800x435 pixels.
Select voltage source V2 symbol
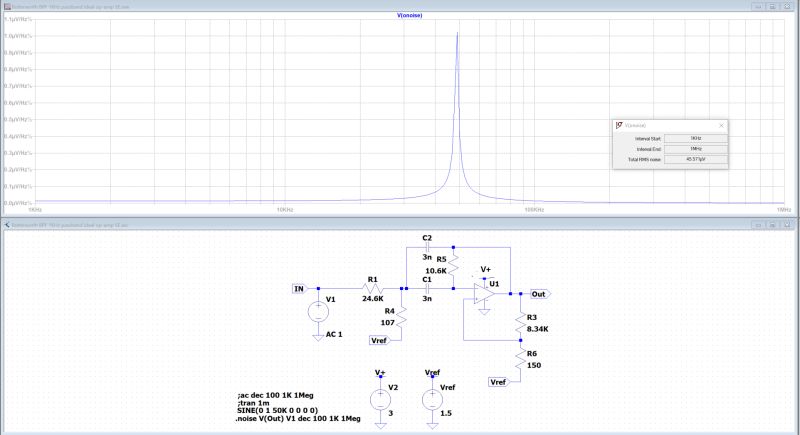[x=380, y=399]
